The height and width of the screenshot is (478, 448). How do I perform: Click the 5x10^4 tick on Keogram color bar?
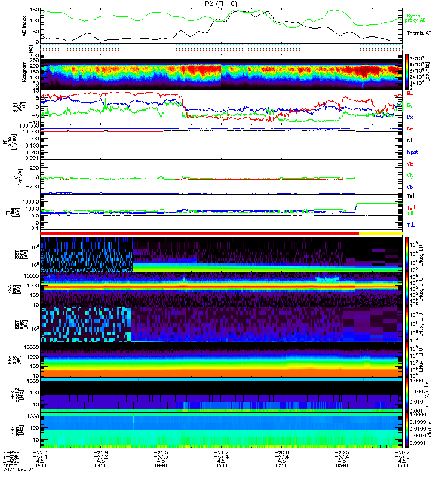[x=416, y=59]
